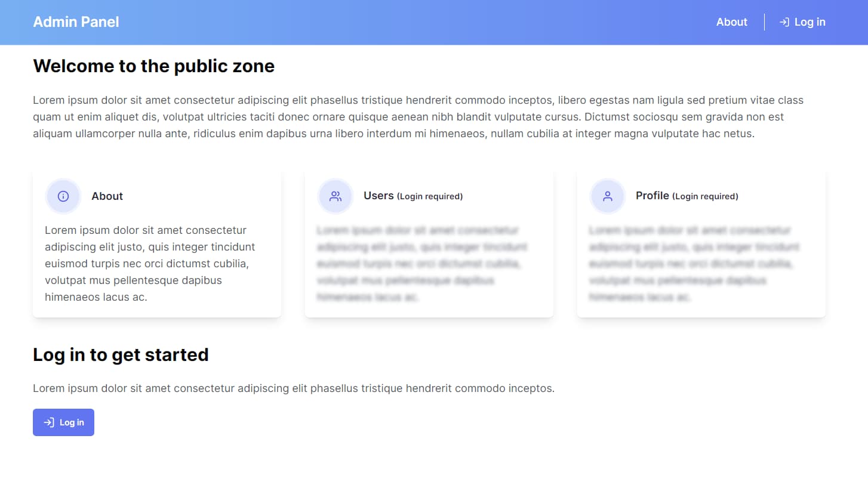Open the Users card title
The width and height of the screenshot is (868, 494).
click(378, 196)
